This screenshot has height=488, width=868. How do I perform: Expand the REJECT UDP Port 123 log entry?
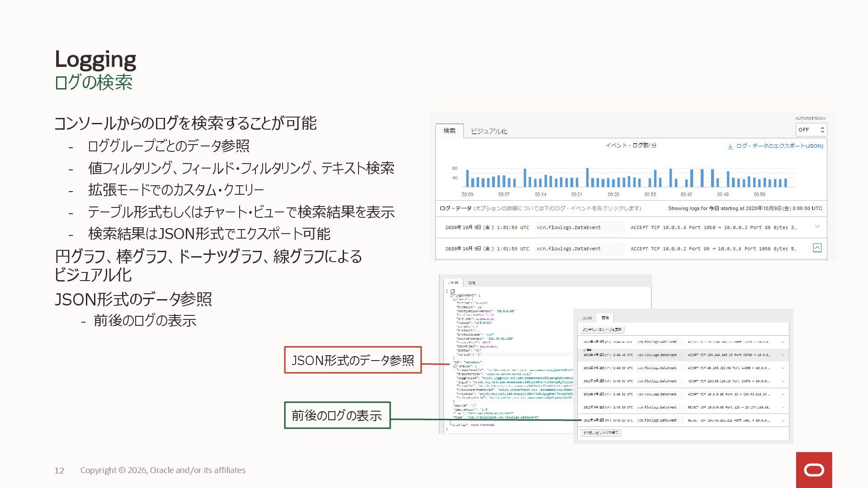coord(783,407)
